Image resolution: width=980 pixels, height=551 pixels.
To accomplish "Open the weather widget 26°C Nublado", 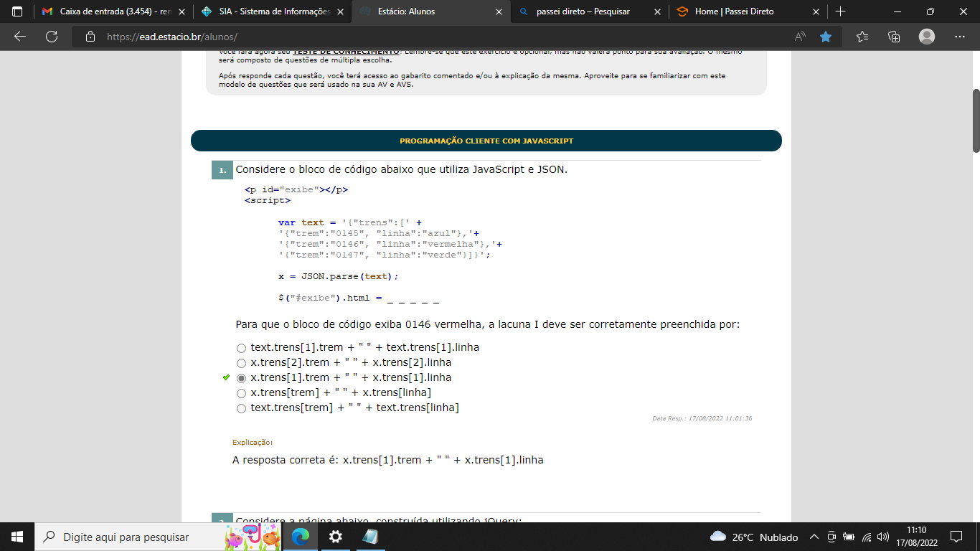I will coord(753,537).
